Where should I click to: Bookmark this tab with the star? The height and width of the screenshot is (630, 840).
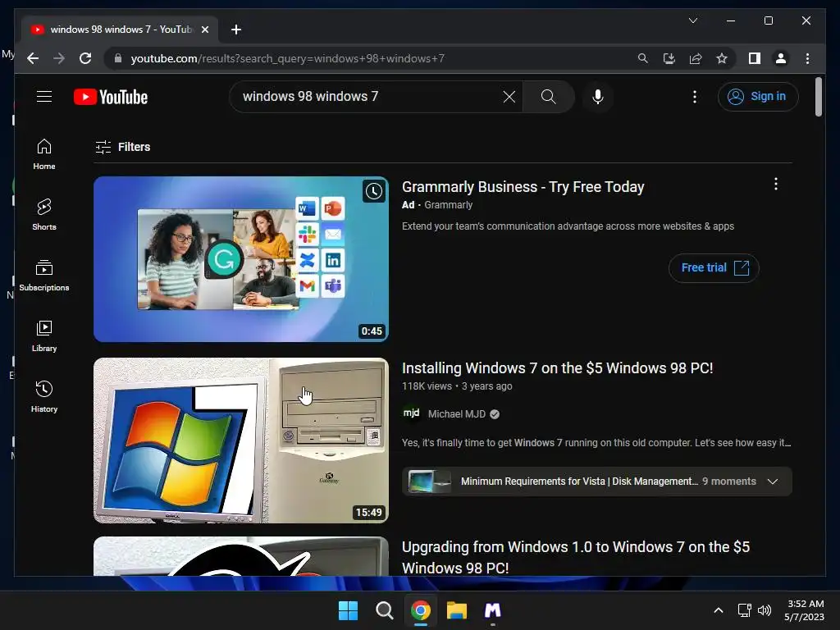pos(722,58)
